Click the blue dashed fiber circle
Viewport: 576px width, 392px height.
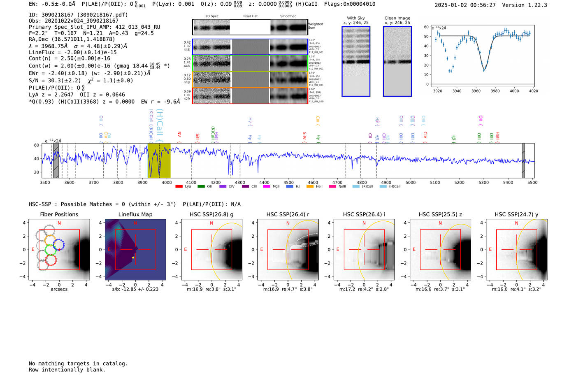[x=58, y=245]
